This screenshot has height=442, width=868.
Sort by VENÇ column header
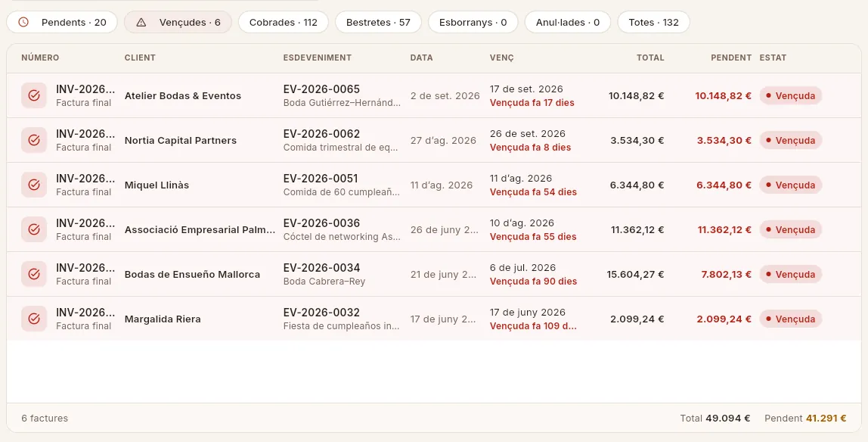[x=501, y=58]
